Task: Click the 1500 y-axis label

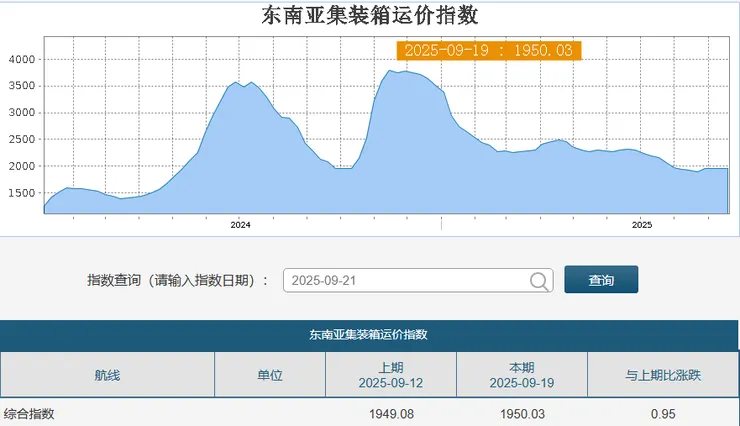Action: click(x=22, y=193)
